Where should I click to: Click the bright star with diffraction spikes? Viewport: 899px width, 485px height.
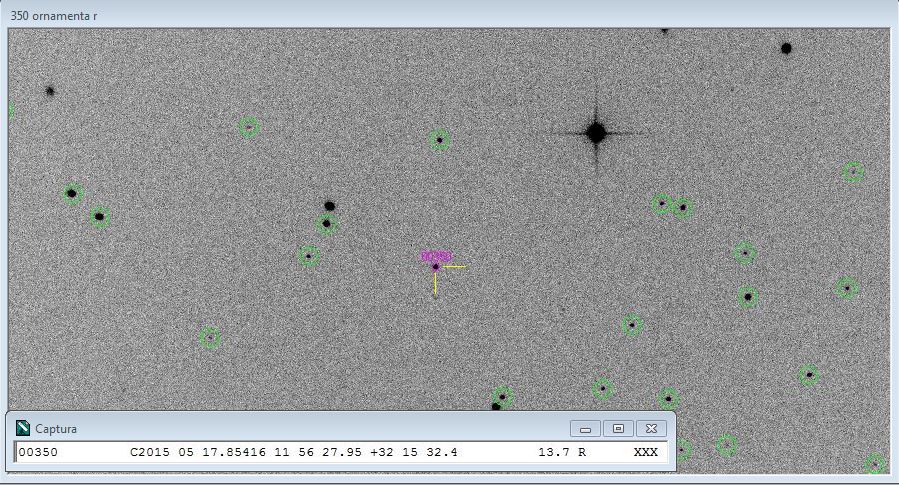[x=596, y=132]
